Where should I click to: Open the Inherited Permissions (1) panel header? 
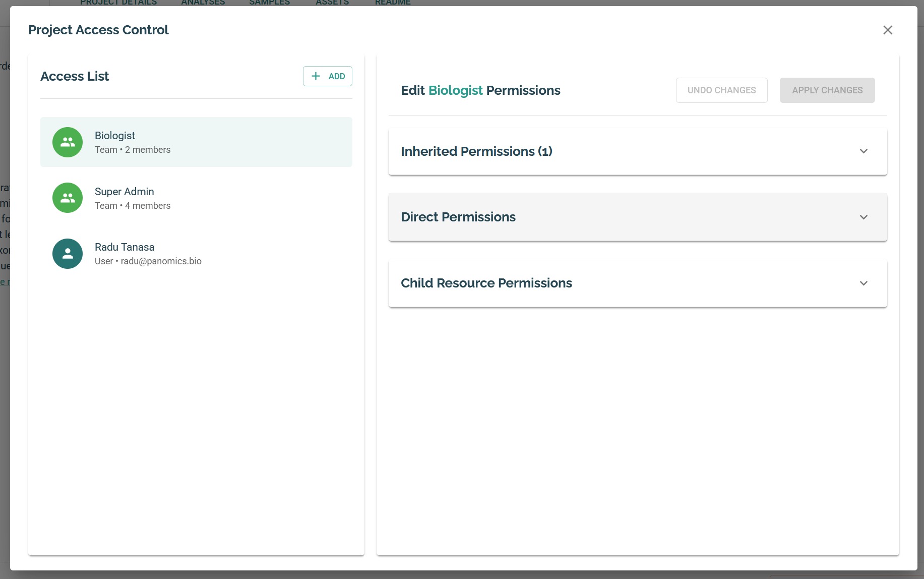tap(638, 151)
